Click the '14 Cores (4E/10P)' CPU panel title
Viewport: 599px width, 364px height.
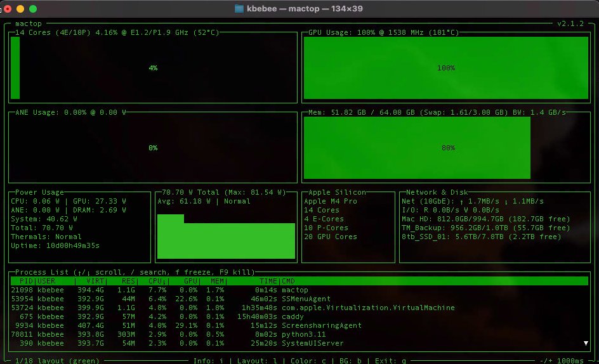(x=117, y=32)
